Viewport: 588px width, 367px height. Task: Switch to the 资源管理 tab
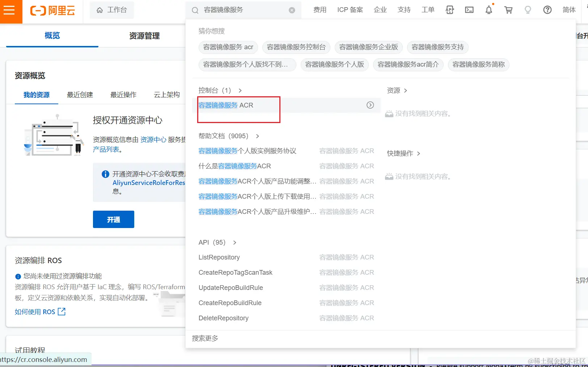(x=144, y=36)
